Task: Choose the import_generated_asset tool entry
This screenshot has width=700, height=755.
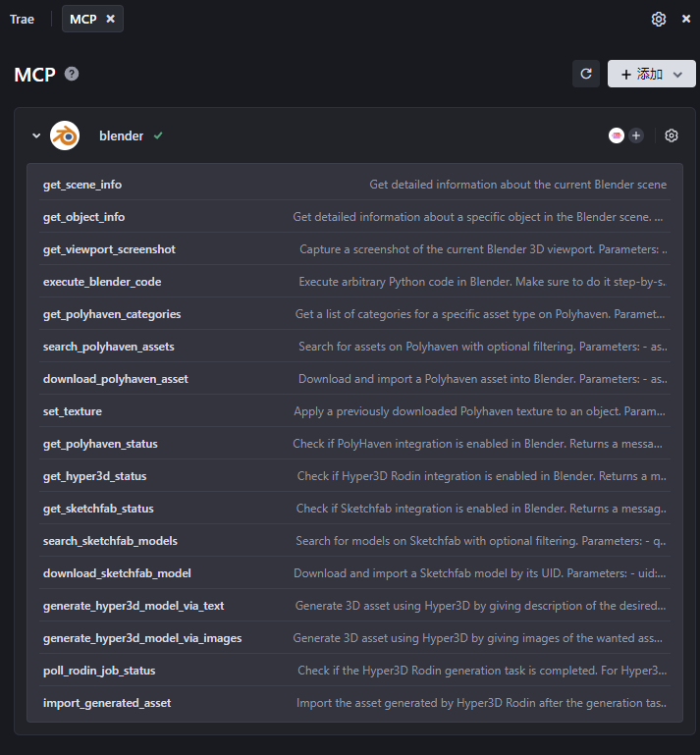Action: [106, 703]
